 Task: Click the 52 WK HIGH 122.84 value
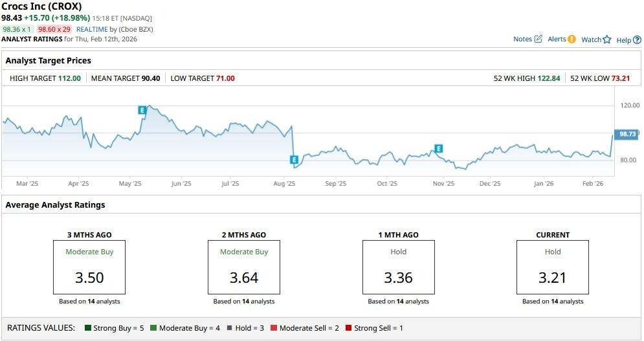549,78
